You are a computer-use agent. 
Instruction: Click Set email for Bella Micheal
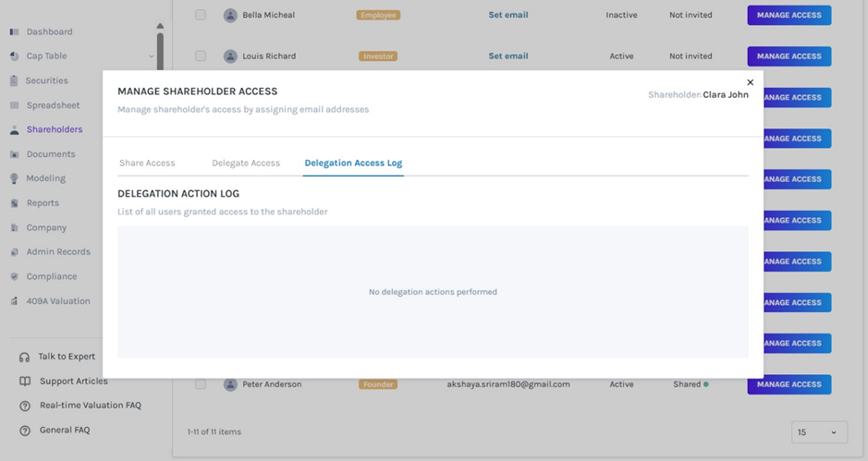click(x=508, y=15)
